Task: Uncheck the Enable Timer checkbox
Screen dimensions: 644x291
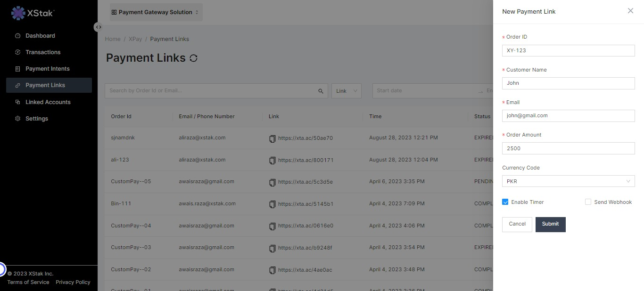Action: [x=505, y=202]
